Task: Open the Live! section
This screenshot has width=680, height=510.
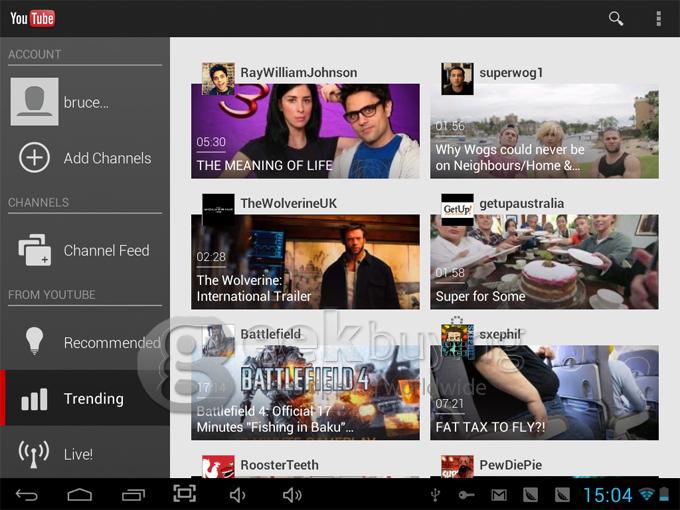Action: [85, 454]
